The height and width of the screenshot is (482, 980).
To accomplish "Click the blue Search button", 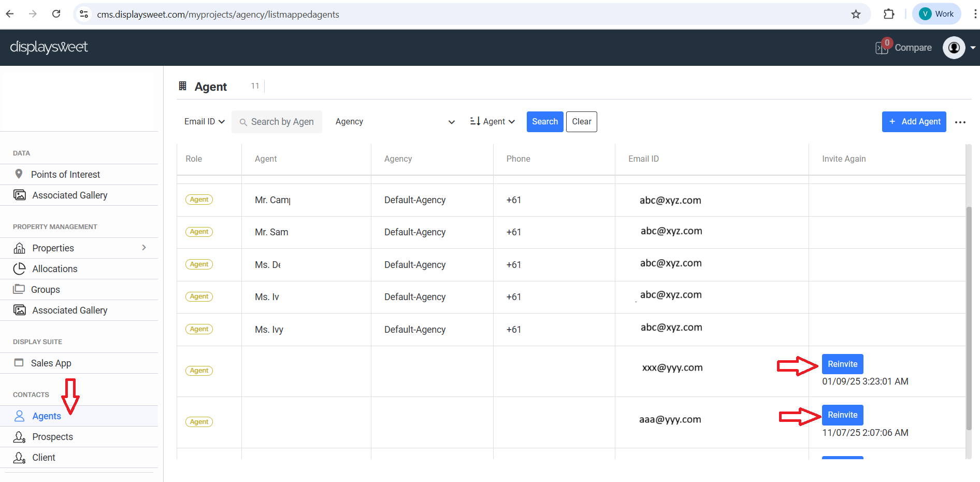I will (544, 122).
